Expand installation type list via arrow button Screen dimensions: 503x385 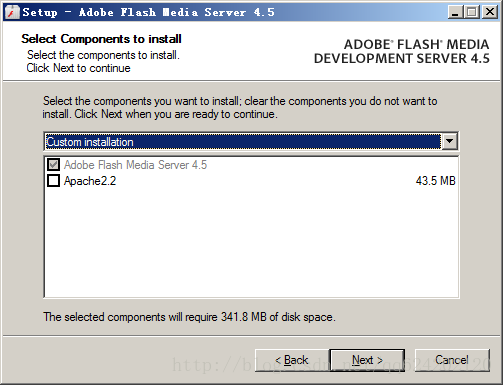[x=449, y=142]
